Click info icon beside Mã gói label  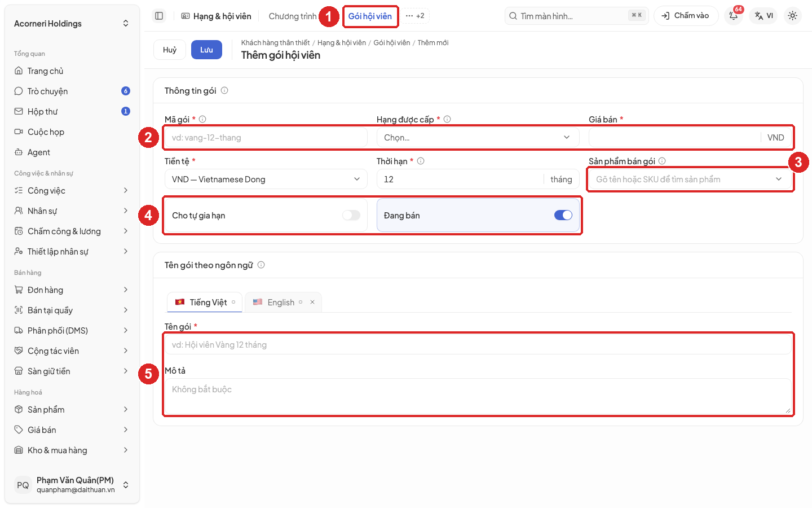coord(202,119)
